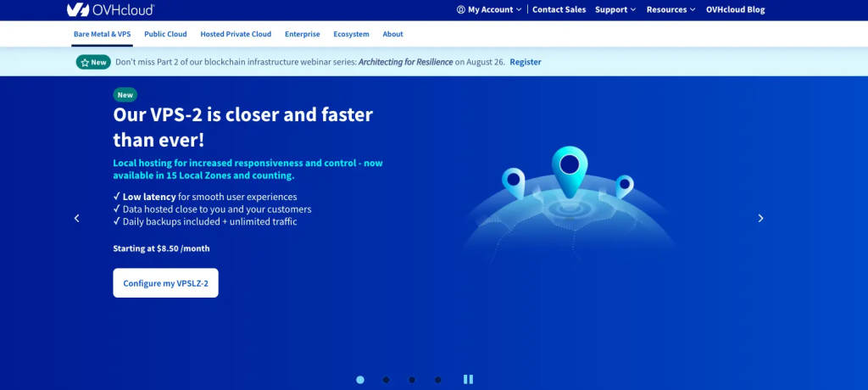The height and width of the screenshot is (390, 868).
Task: Click the Register link for the webinar
Action: click(x=526, y=62)
